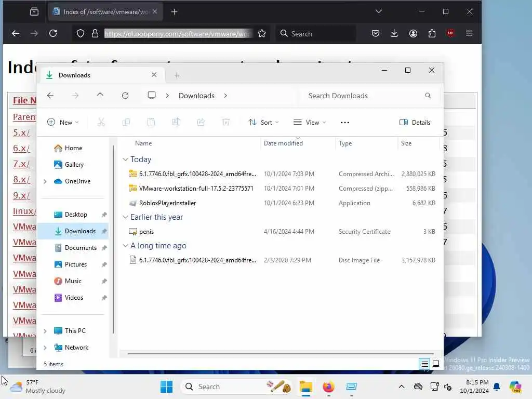Image resolution: width=532 pixels, height=399 pixels.
Task: Switch to details list view icon
Action: tap(424, 364)
